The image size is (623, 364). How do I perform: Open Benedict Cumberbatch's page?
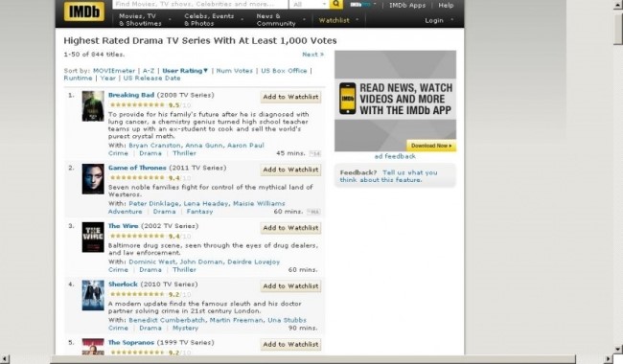point(167,320)
